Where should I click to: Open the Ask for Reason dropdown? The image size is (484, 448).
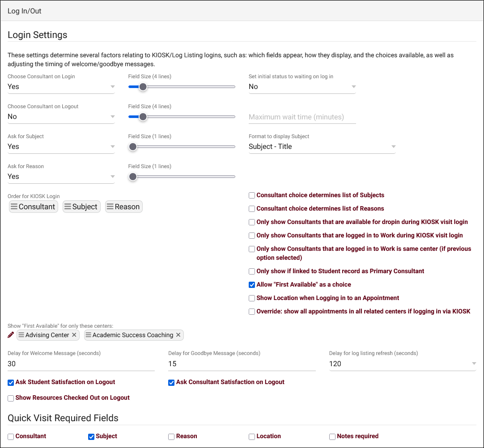(61, 177)
